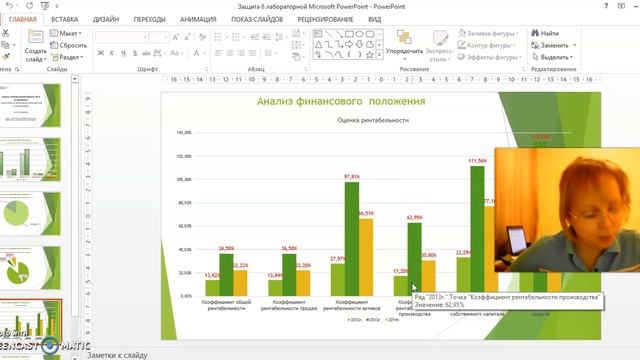640x360 pixels.
Task: Click Decrease Font Size icon
Action: point(187,38)
